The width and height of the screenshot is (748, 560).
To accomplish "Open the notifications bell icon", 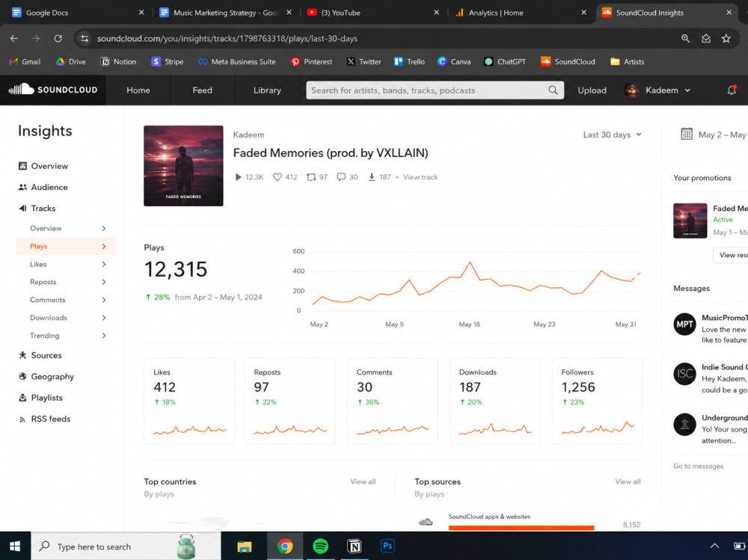I will pos(732,90).
